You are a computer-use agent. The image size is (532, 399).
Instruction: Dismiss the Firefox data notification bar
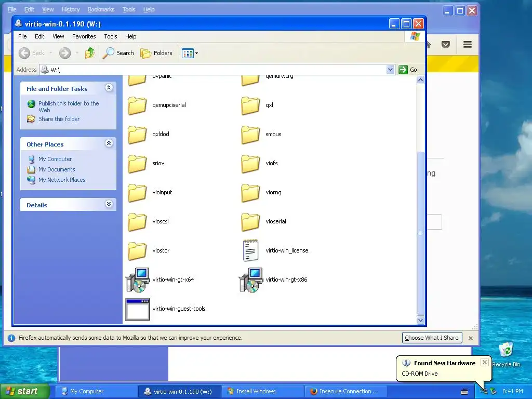471,338
